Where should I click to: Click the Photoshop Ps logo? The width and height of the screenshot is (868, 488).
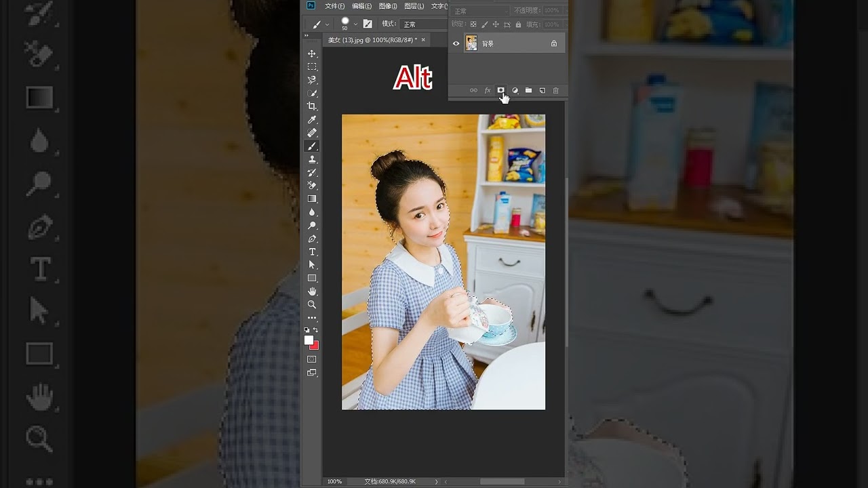coord(311,5)
